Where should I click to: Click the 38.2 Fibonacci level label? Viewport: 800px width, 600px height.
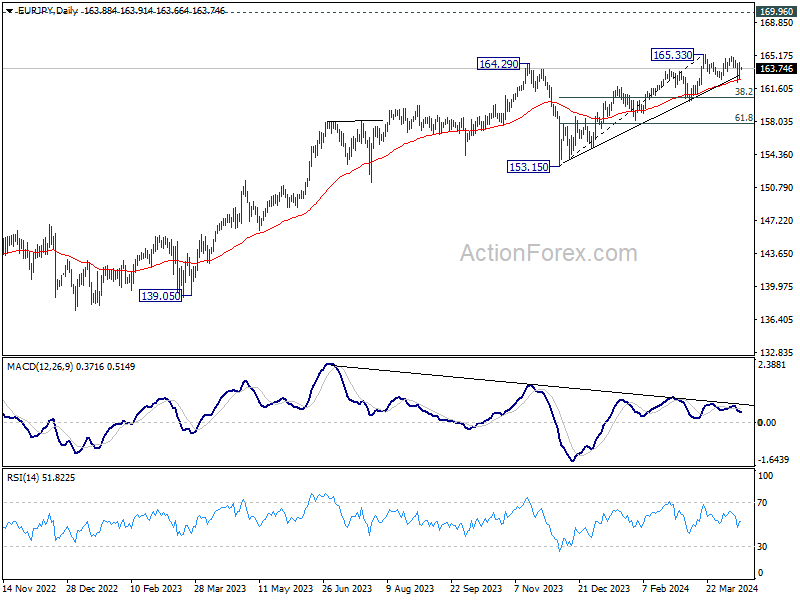[743, 91]
